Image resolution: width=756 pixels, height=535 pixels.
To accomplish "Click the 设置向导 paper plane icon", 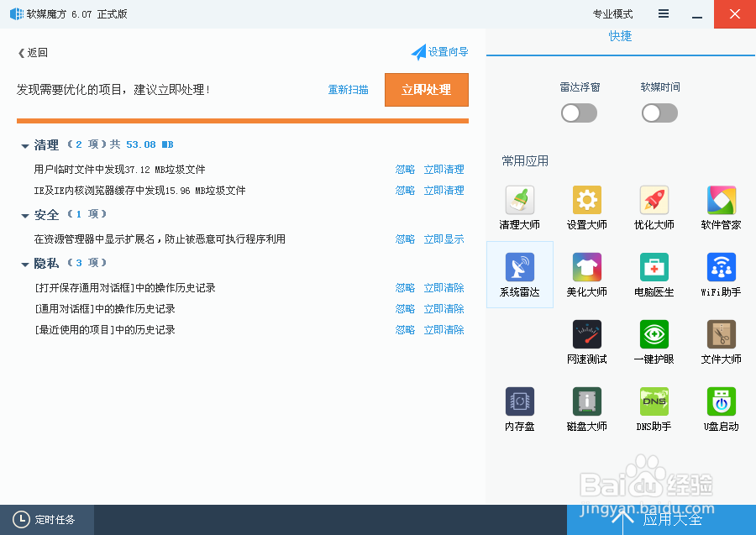I will [x=418, y=52].
